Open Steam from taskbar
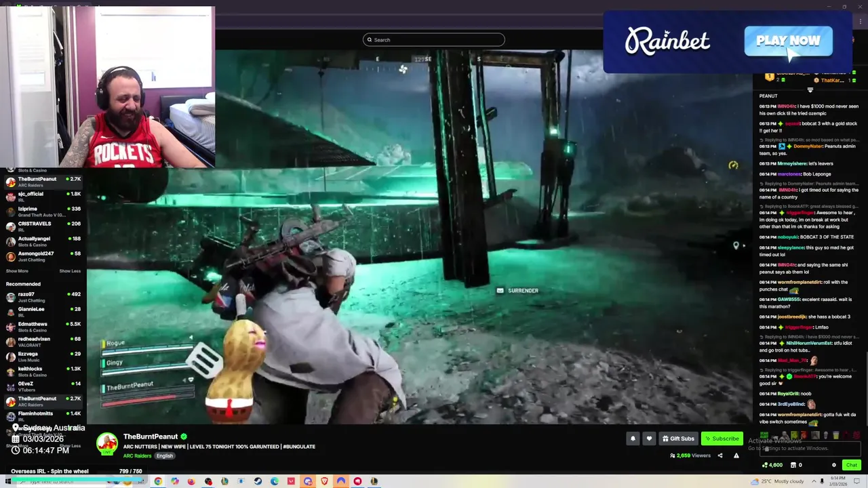The width and height of the screenshot is (868, 488). (258, 481)
